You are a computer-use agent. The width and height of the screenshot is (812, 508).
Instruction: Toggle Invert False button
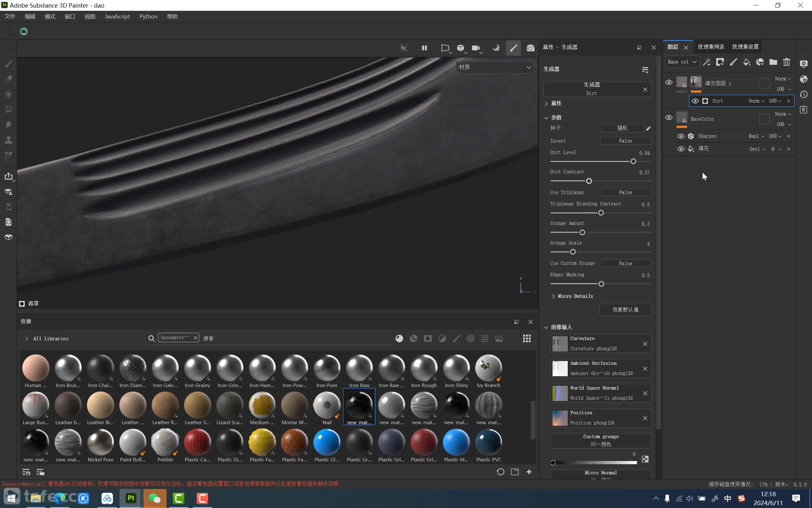[625, 141]
